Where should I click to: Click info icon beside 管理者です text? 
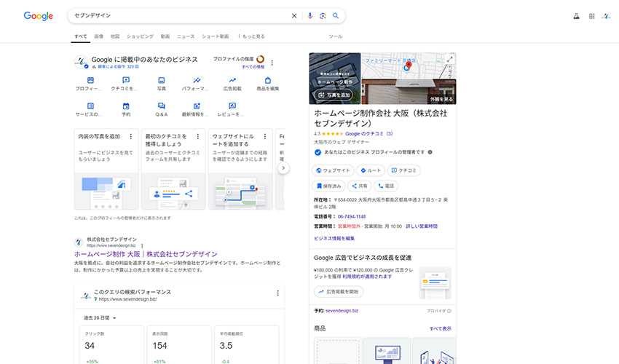click(x=430, y=152)
